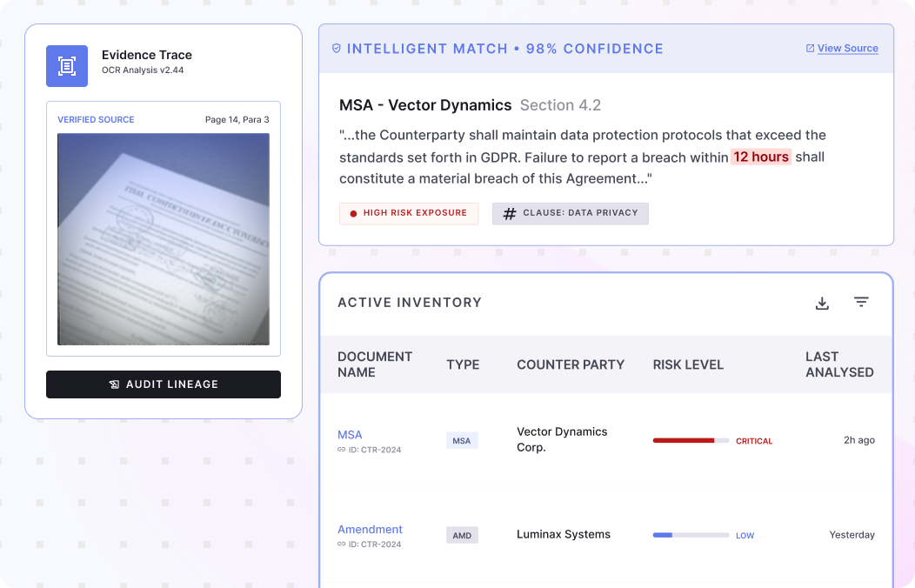Click the hash icon in Data Privacy clause tag

pyautogui.click(x=510, y=213)
